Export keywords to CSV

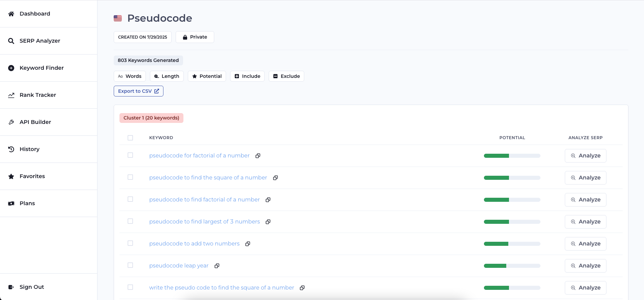[x=138, y=91]
